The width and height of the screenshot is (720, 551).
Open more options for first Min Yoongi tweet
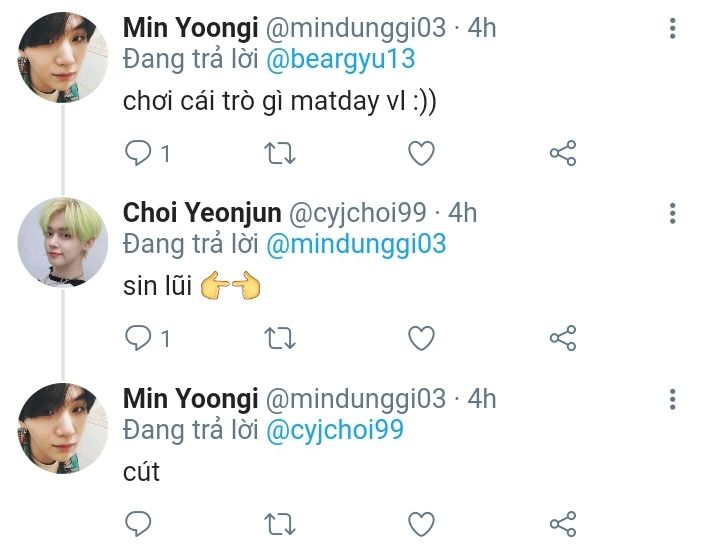pos(673,28)
